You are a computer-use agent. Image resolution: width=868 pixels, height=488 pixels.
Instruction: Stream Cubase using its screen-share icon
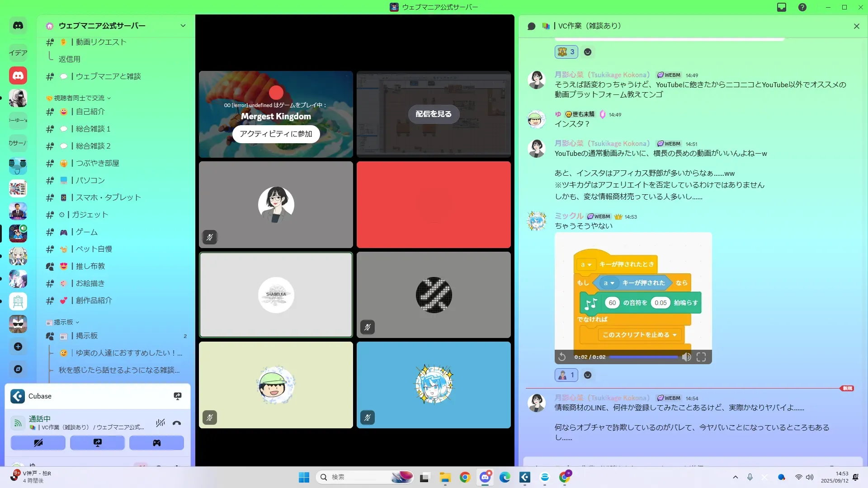click(178, 396)
